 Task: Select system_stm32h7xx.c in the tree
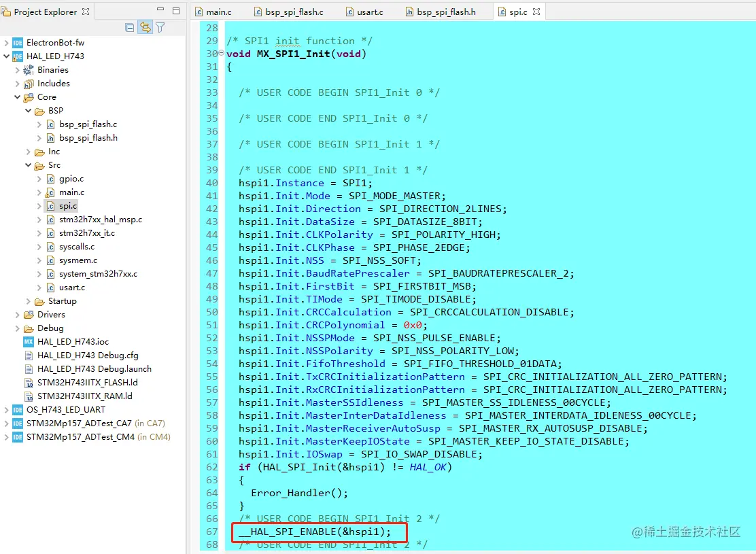(x=98, y=273)
